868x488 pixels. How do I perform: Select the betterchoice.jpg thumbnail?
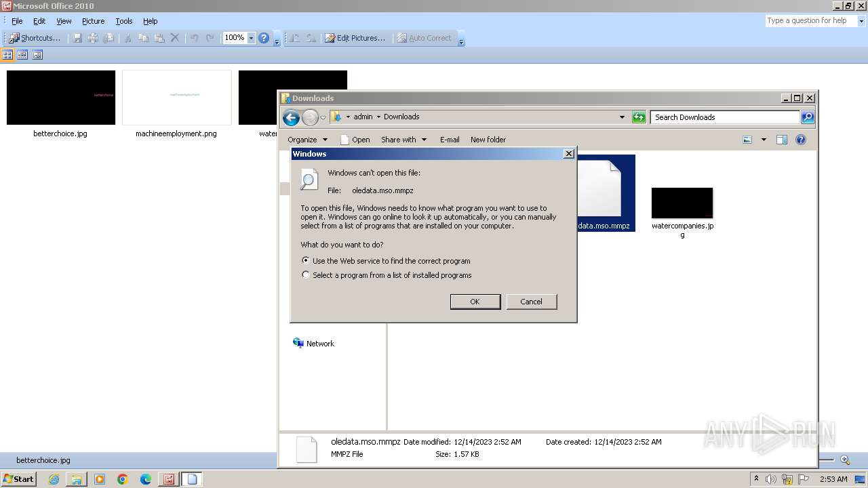(60, 98)
